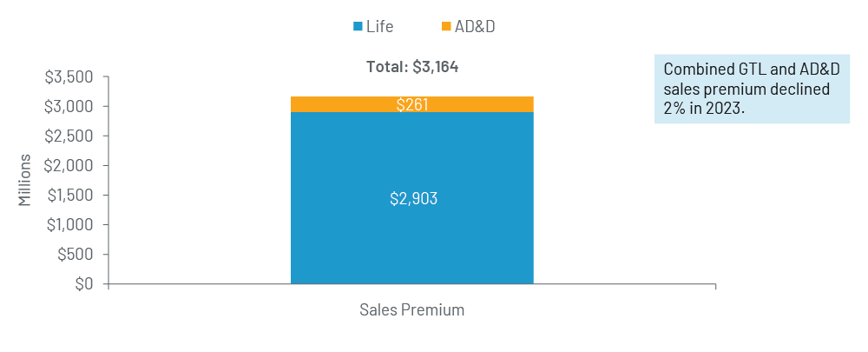The width and height of the screenshot is (868, 352).
Task: Click the orange AD&D legend swatch
Action: pos(446,26)
